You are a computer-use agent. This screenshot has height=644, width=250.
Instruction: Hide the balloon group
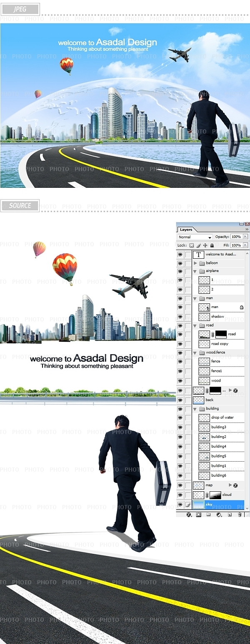(180, 263)
